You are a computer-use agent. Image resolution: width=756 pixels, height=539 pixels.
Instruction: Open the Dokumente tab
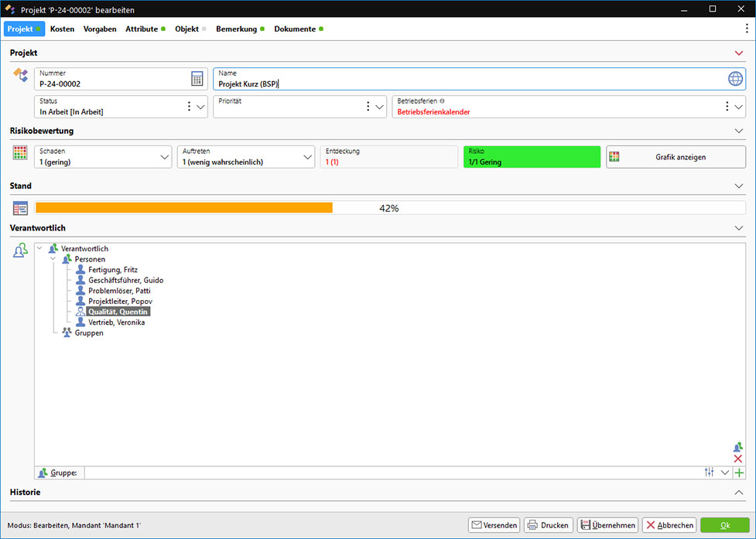[295, 29]
